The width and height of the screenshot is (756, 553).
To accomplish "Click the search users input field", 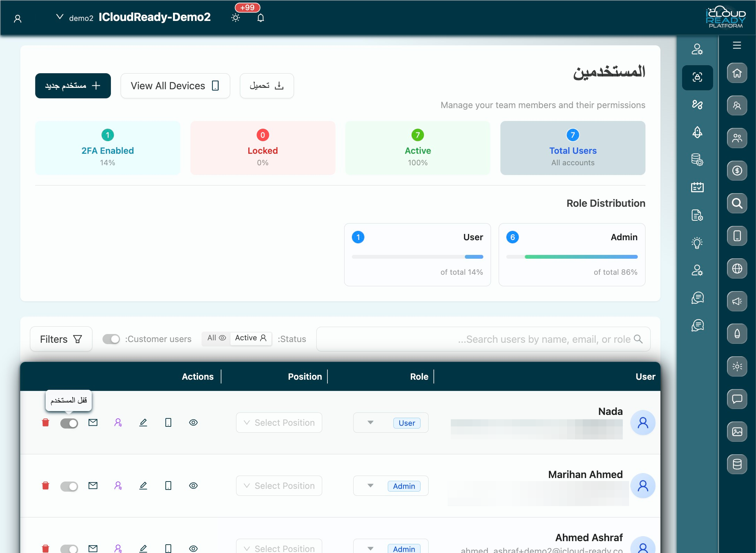I will [483, 339].
